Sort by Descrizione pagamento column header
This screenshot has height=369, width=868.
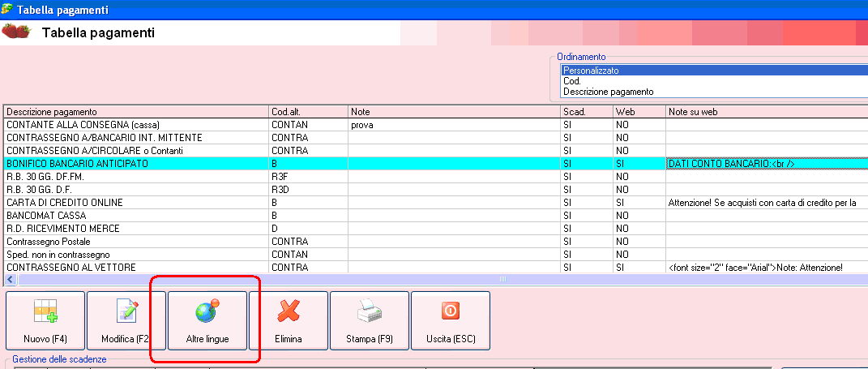[x=136, y=111]
